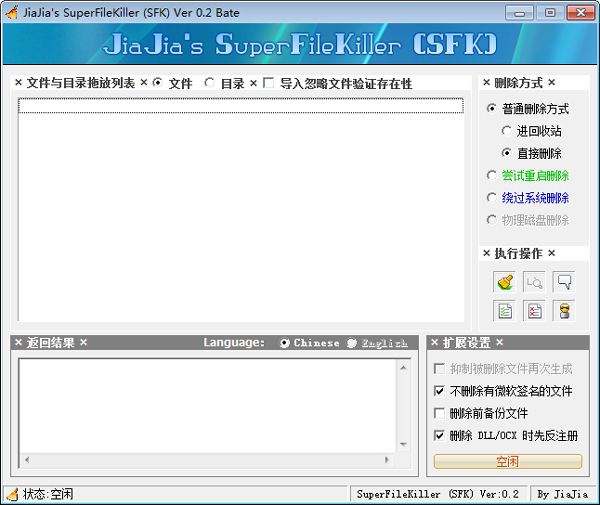This screenshot has height=505, width=600.
Task: Click the app brush icon in title bar
Action: (x=11, y=13)
